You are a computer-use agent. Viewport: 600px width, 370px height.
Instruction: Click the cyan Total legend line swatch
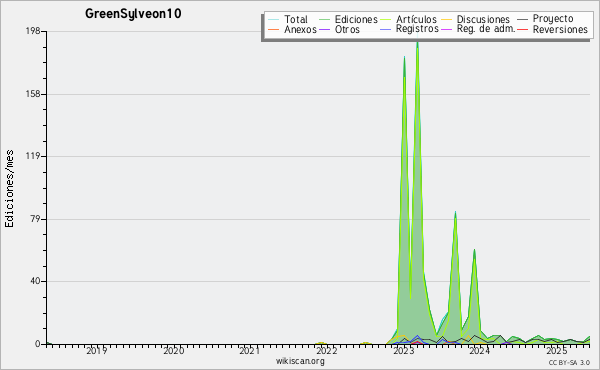(274, 19)
